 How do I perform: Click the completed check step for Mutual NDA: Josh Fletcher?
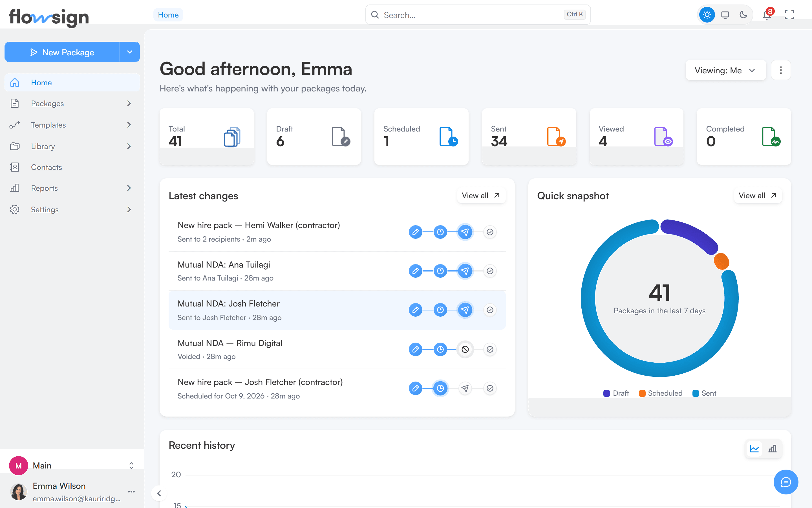490,310
